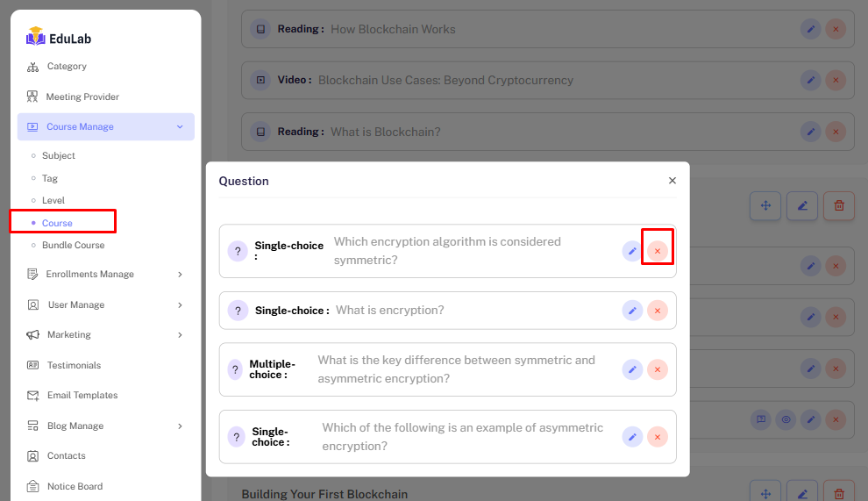Open the Testimonials page
868x501 pixels.
coord(74,365)
